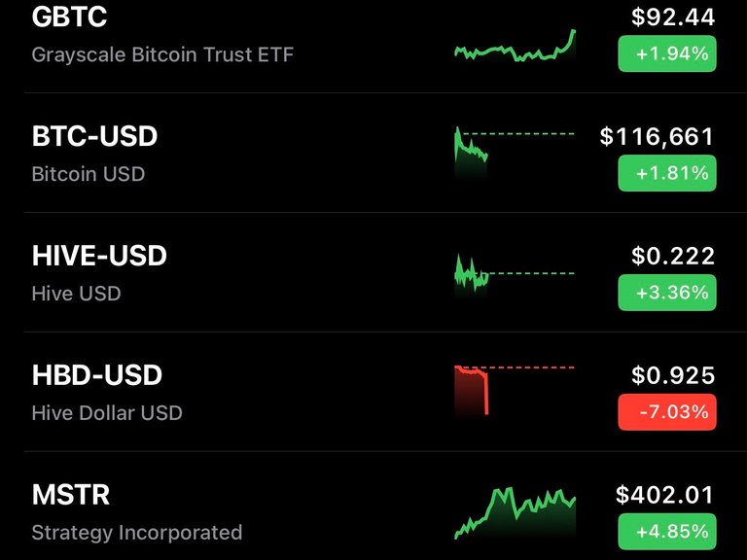The image size is (747, 560).
Task: Select the HIVE-USD ticker symbol
Action: pyautogui.click(x=99, y=256)
